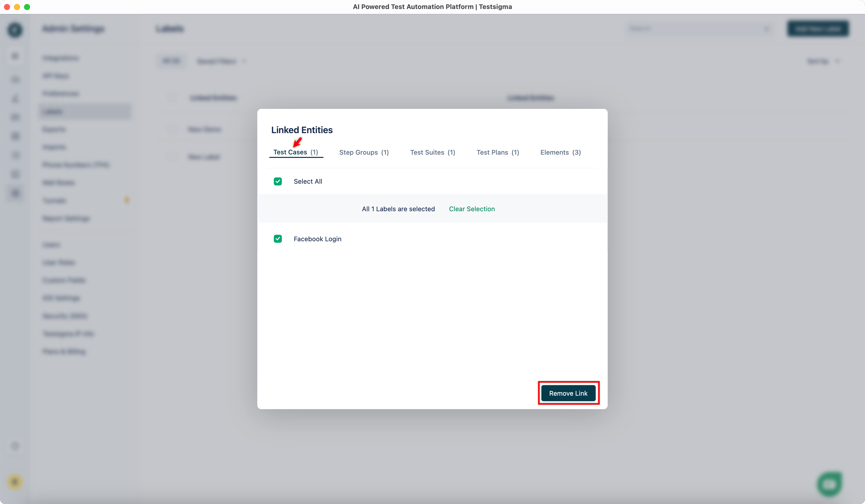Open the Test Plans tab
The width and height of the screenshot is (865, 504).
(497, 152)
